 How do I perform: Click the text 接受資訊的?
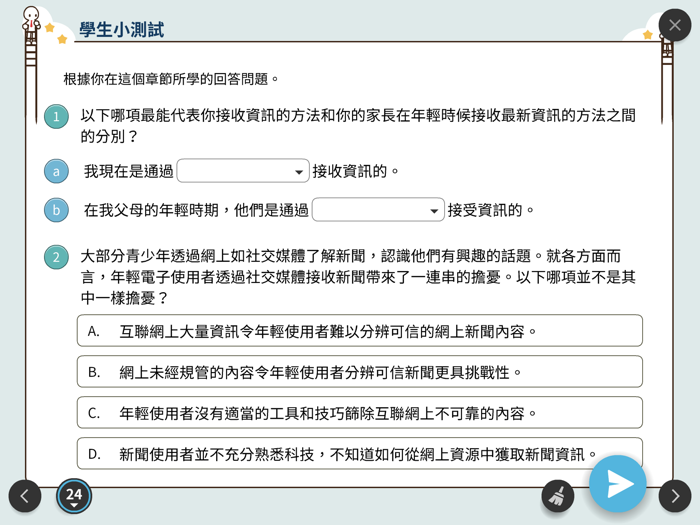click(491, 210)
